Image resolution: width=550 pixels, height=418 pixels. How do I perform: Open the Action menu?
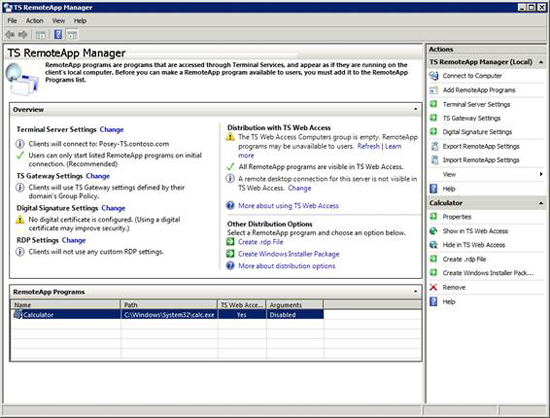[x=34, y=21]
